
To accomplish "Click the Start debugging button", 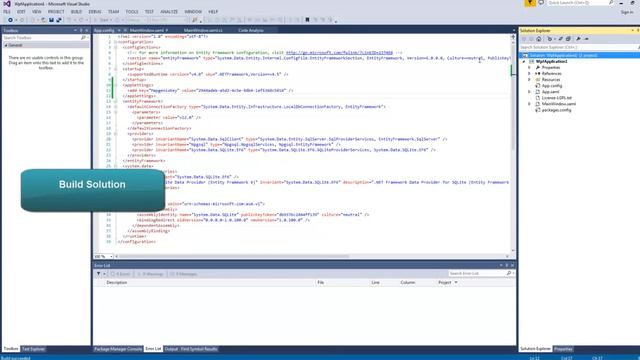I will pyautogui.click(x=102, y=20).
